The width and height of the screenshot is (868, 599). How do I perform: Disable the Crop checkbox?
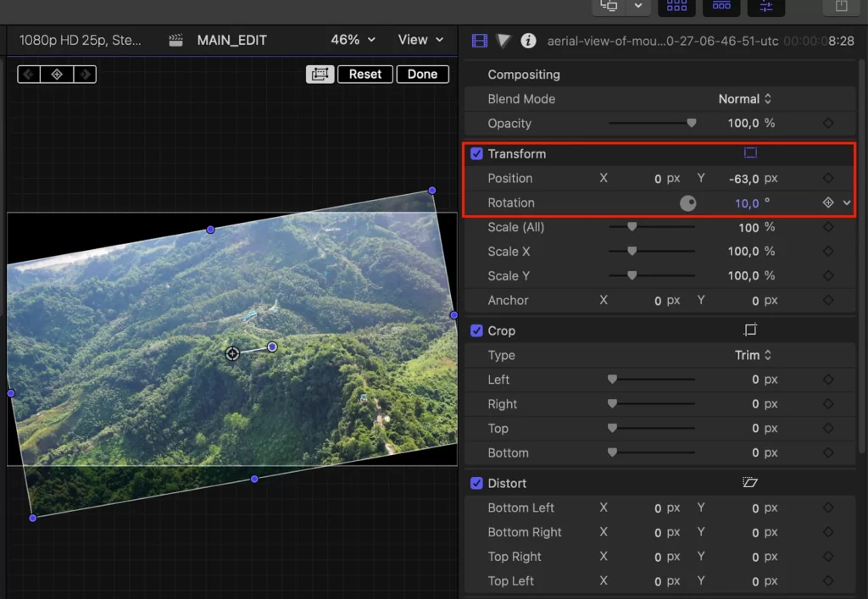click(476, 330)
